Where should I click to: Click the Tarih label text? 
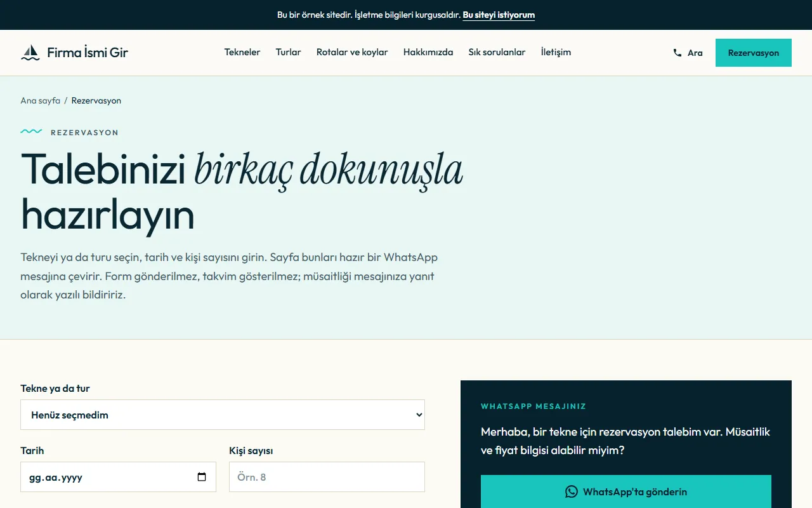pyautogui.click(x=32, y=450)
